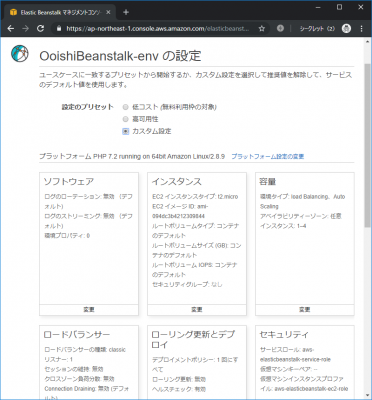Select the 高可用性 preset radio button

pyautogui.click(x=125, y=119)
